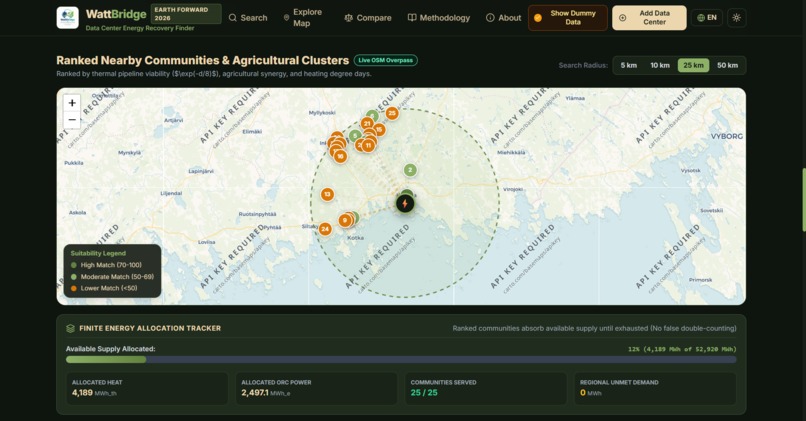Click the scales icon beside Compare
Screen dimensions: 806x421
(349, 18)
